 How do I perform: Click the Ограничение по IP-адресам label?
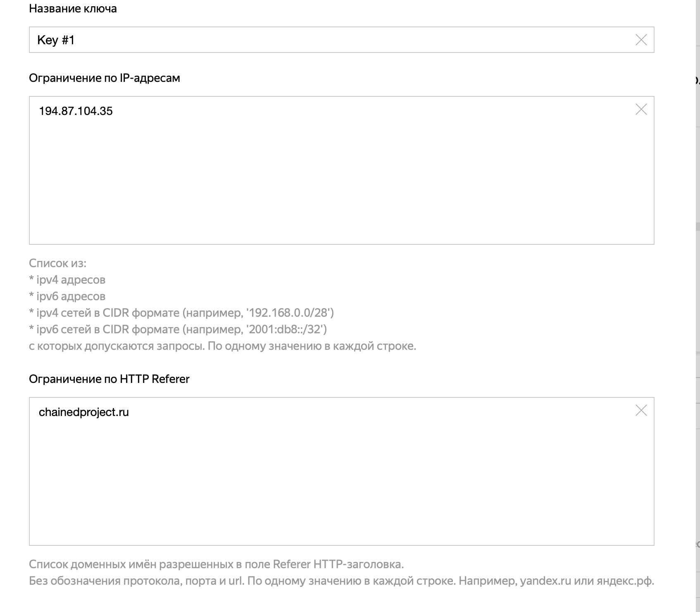pyautogui.click(x=104, y=78)
